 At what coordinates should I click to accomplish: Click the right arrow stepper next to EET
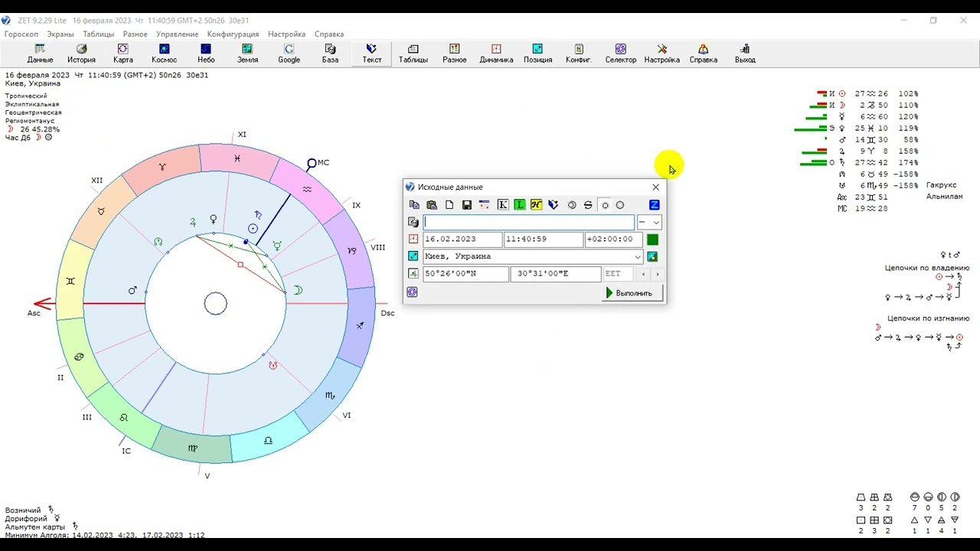coord(657,274)
